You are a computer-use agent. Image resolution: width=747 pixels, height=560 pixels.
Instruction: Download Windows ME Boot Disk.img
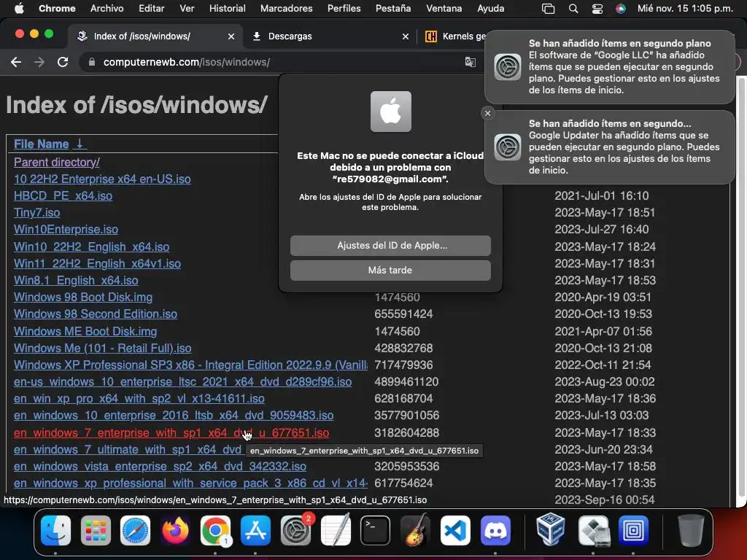point(85,332)
